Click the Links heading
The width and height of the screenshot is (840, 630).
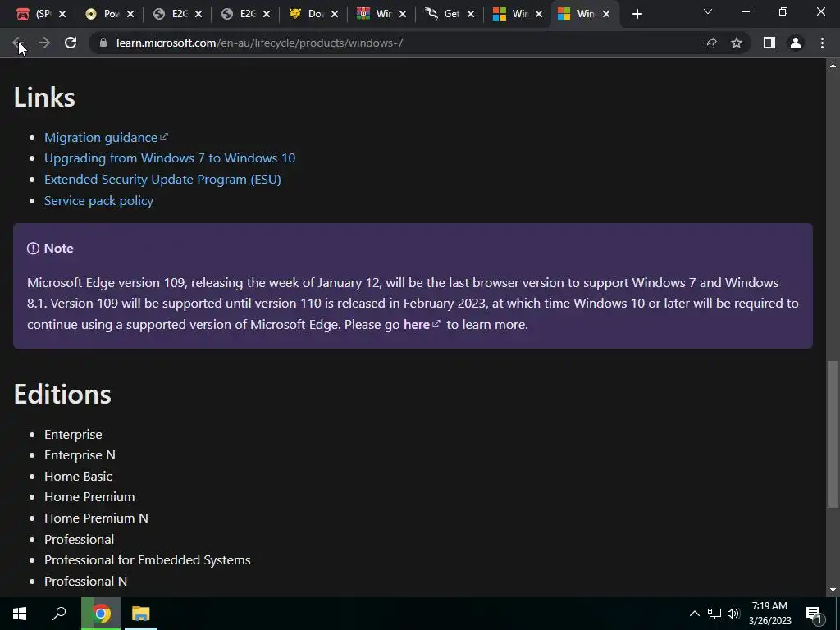coord(44,97)
